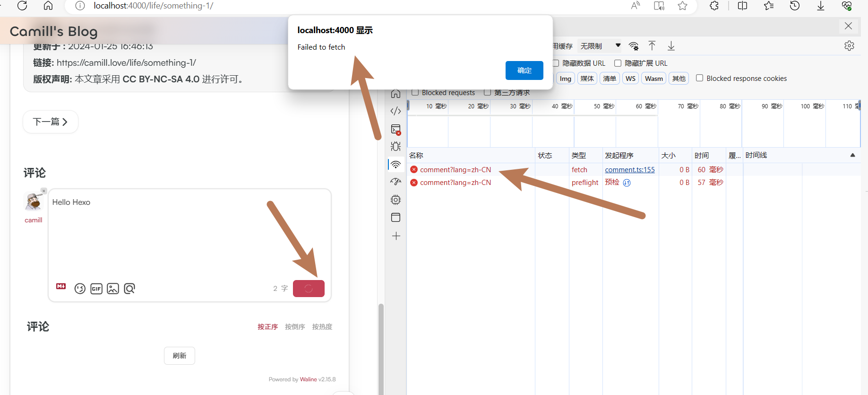Open DevTools Elements panel icon
Viewport: 868px width, 395px height.
396,111
